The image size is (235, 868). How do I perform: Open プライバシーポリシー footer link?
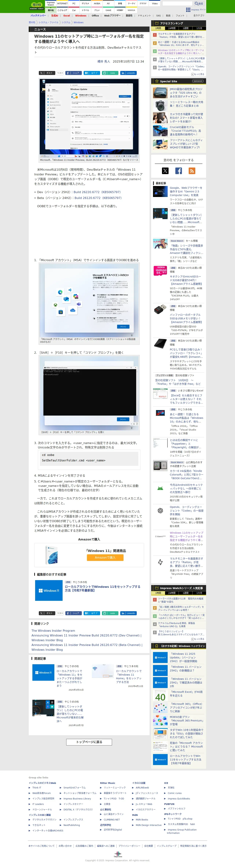point(129,846)
